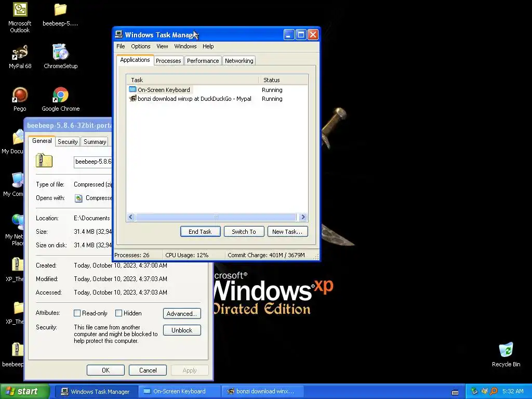Click the raccoon icon of bonzi download task
This screenshot has height=399, width=532.
132,98
